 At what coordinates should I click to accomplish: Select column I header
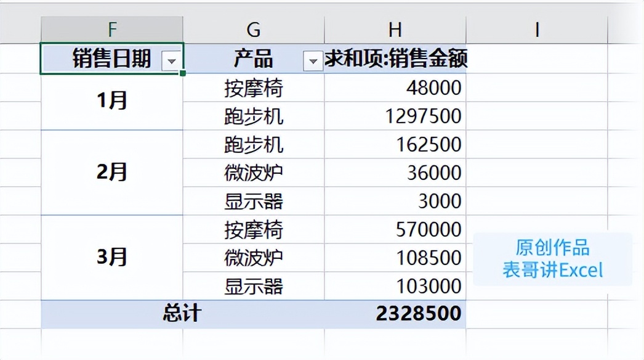click(x=537, y=30)
